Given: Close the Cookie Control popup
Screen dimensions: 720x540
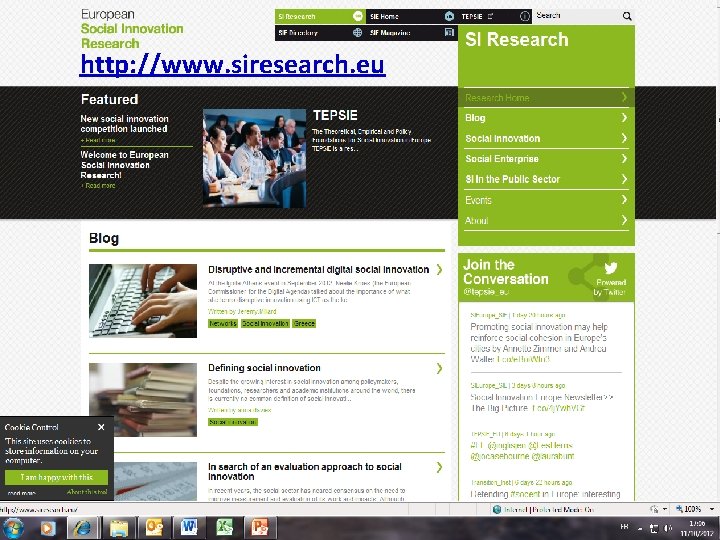Looking at the screenshot, I should 101,427.
